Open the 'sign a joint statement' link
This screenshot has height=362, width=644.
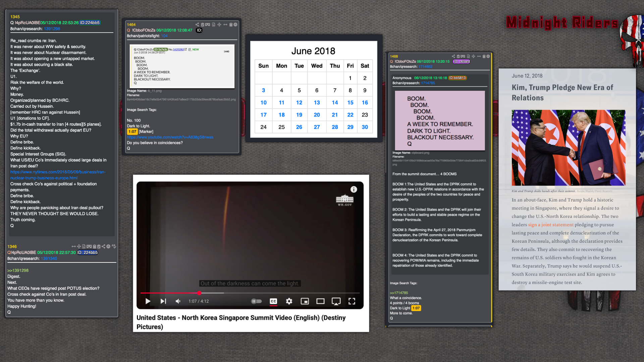[551, 225]
